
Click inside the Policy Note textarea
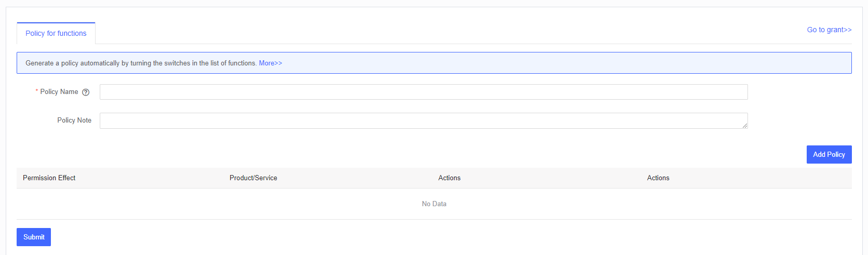click(423, 120)
